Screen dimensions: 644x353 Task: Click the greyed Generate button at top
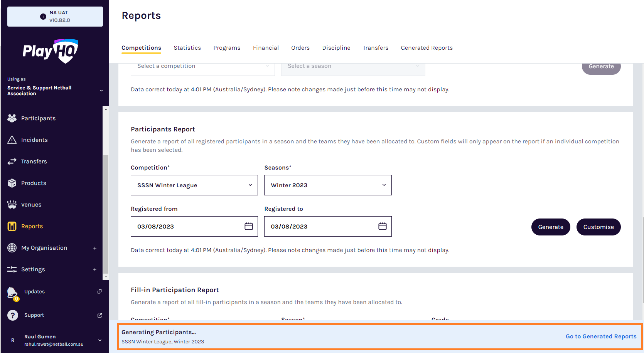coord(601,68)
